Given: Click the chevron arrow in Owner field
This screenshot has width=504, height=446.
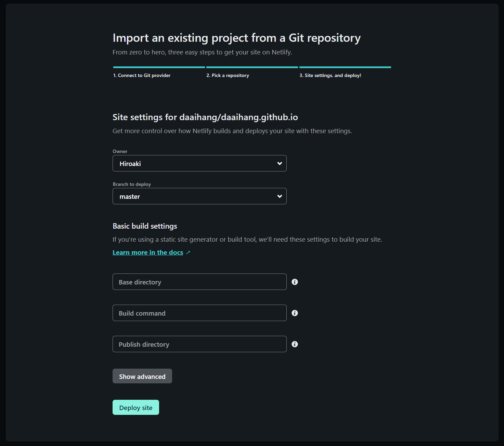Looking at the screenshot, I should click(280, 164).
